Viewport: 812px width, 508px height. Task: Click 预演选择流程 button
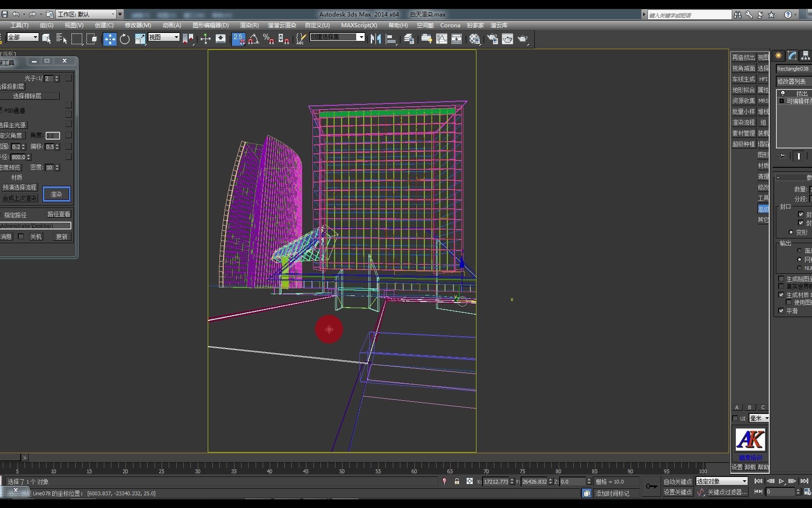pos(19,187)
